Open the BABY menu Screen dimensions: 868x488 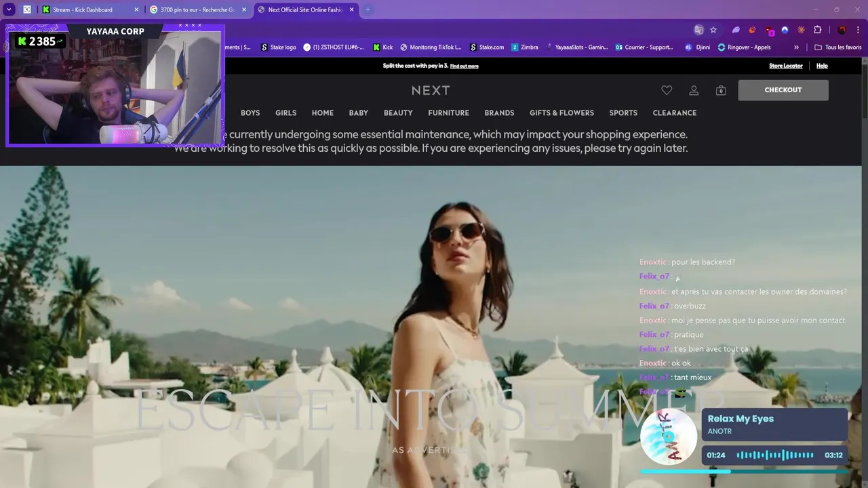tap(359, 113)
